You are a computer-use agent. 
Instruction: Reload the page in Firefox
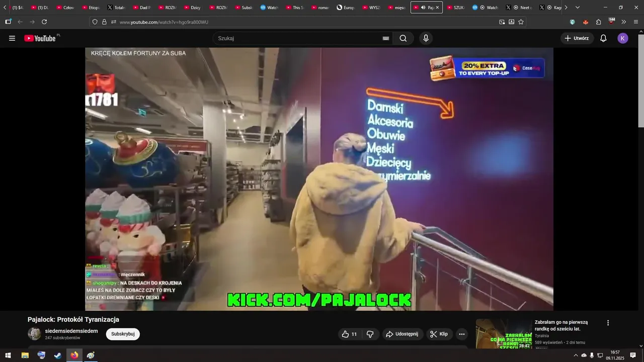[44, 22]
